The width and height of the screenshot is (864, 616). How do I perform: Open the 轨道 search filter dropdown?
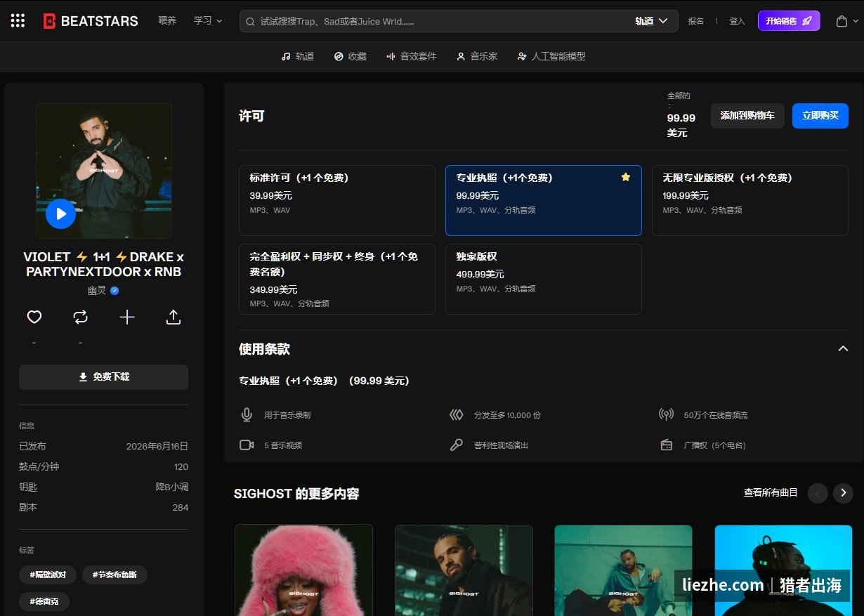651,21
